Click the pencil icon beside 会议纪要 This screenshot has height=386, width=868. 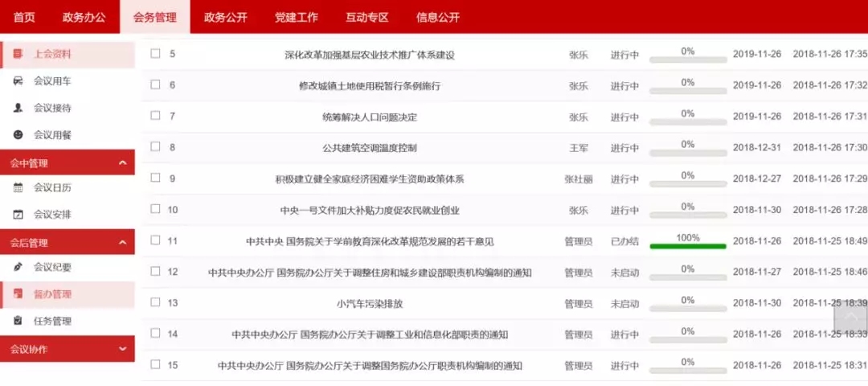click(x=18, y=267)
